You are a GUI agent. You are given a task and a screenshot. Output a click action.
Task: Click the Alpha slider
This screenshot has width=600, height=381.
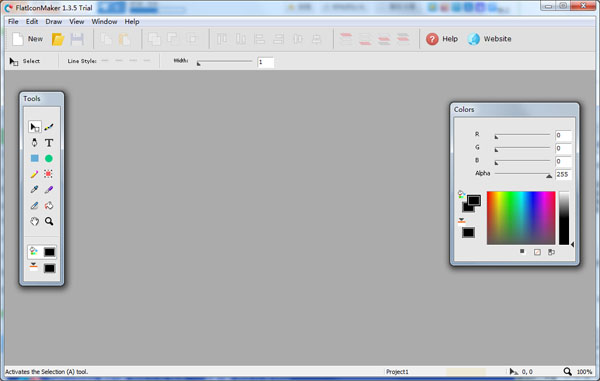[522, 174]
